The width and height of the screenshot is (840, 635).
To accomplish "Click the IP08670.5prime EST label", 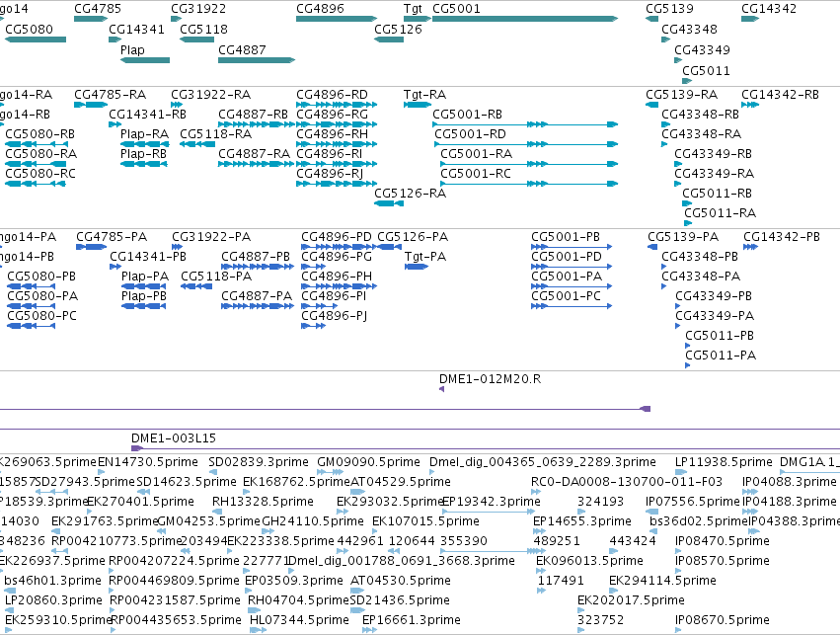I will tap(723, 620).
